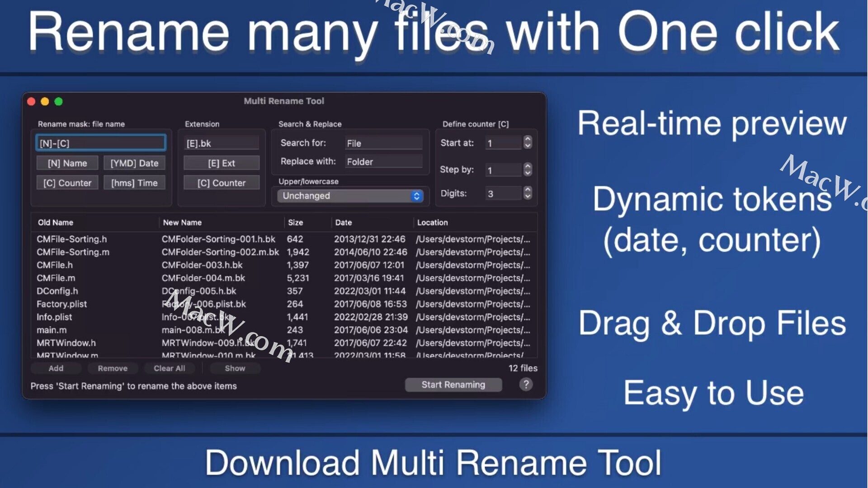Image resolution: width=868 pixels, height=488 pixels.
Task: Click new name CMFolder-Sorting-001.h.bk
Action: point(218,239)
